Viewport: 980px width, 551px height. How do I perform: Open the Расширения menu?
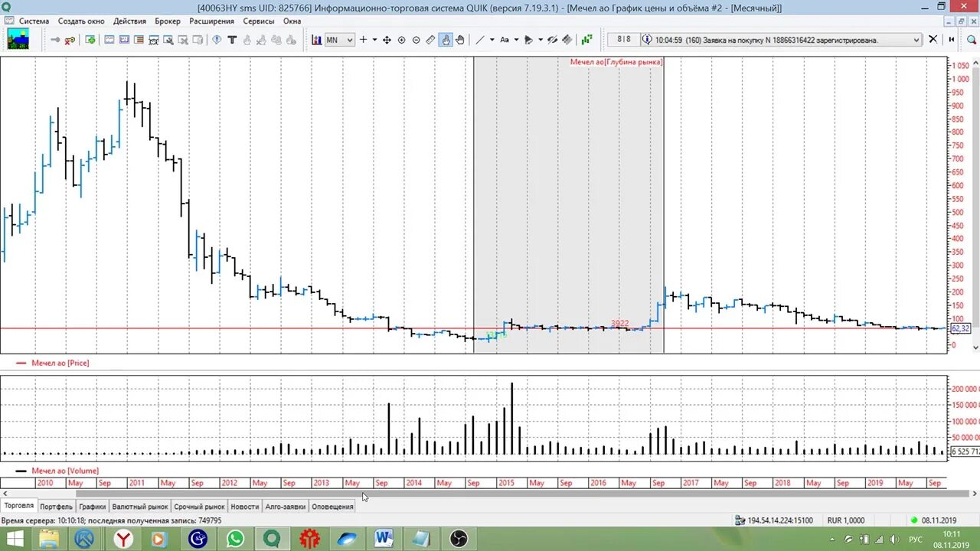[212, 21]
